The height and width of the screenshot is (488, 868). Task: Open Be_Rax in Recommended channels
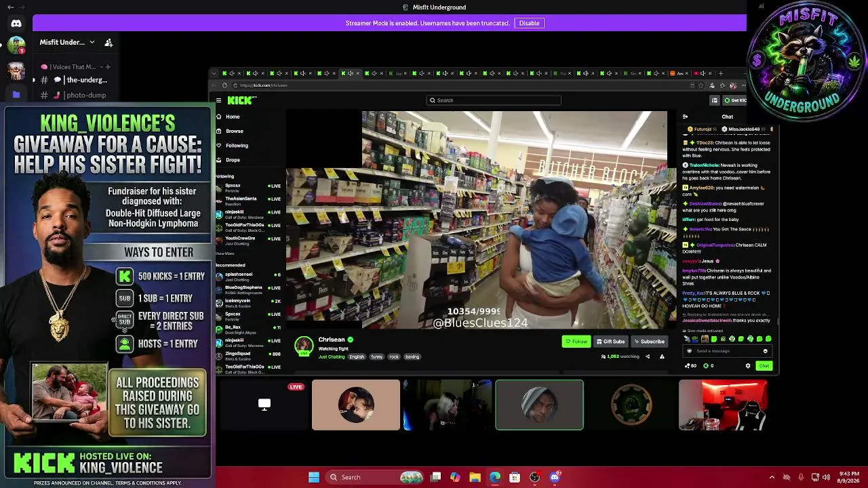pyautogui.click(x=248, y=329)
